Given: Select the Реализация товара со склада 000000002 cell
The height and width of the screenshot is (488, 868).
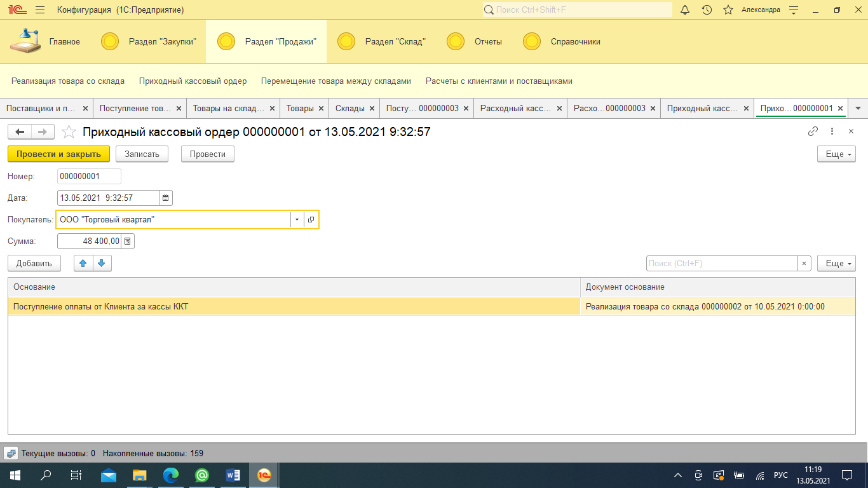Looking at the screenshot, I should coord(718,306).
